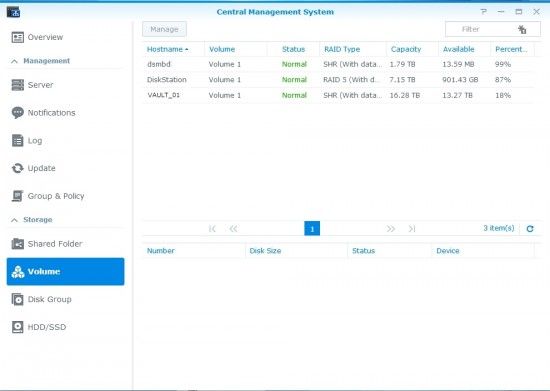Click the Disk Size column header
Screen dimensions: 550x391
coord(265,251)
